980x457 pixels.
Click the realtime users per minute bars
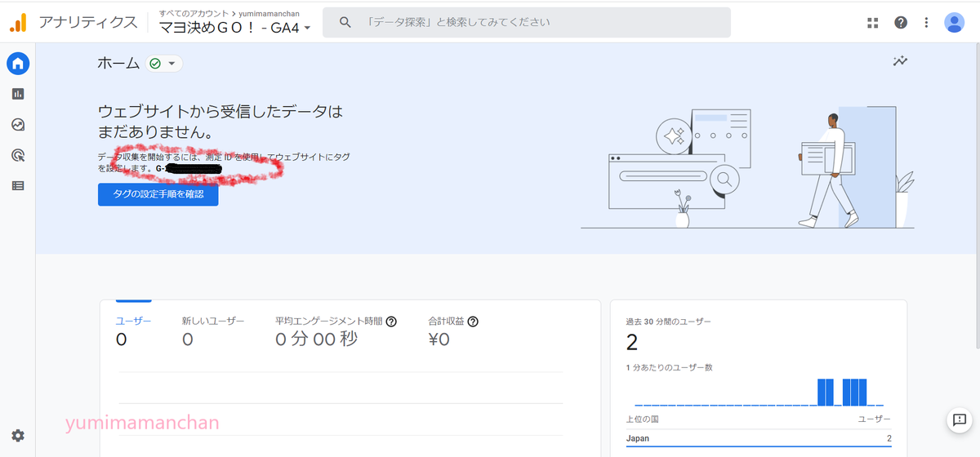pos(759,392)
